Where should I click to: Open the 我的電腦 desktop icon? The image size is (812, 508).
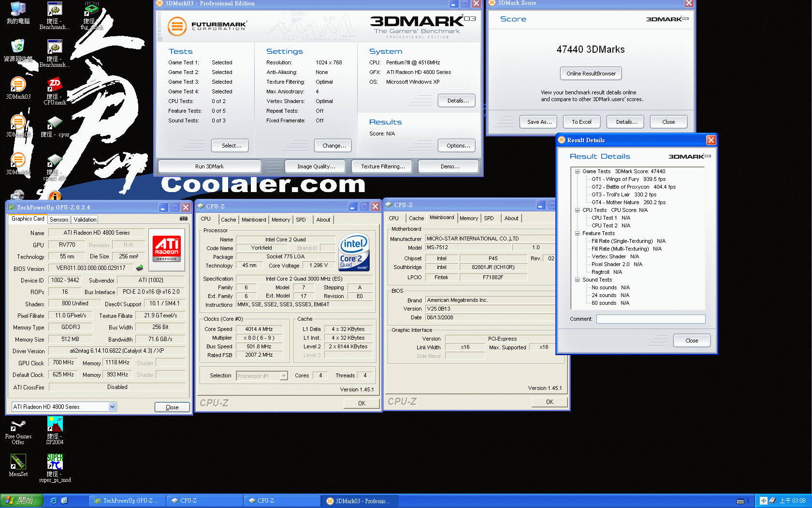coord(18,13)
